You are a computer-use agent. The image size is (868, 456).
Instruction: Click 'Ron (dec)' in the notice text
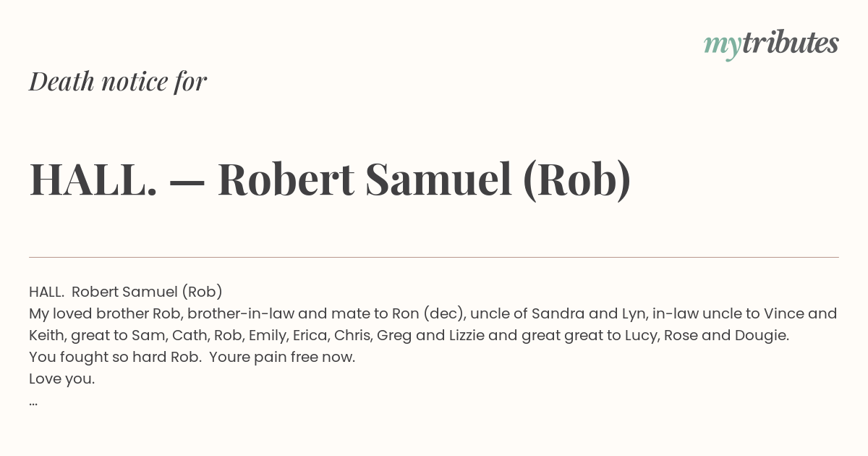pos(427,313)
